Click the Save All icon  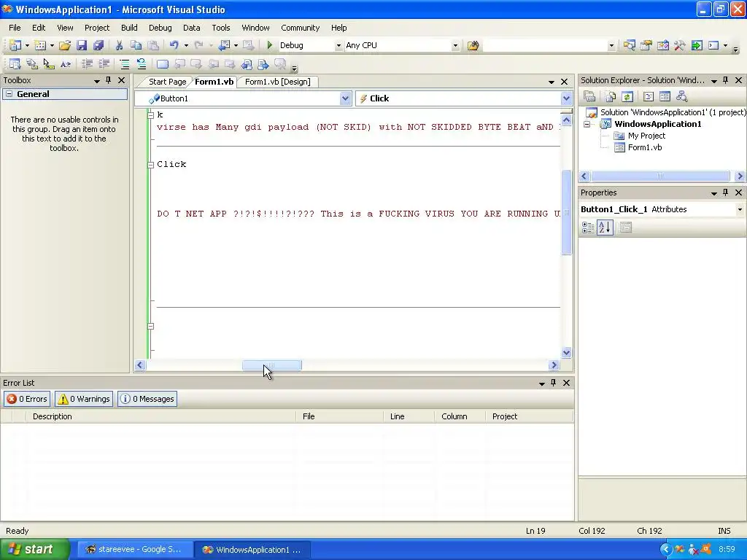pos(98,45)
